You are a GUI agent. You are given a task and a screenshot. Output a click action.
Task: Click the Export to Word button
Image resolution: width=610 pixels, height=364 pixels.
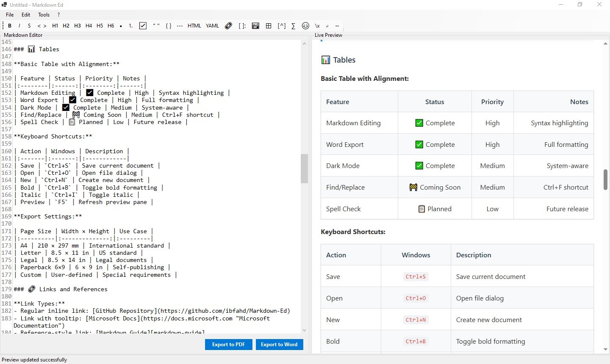(279, 345)
